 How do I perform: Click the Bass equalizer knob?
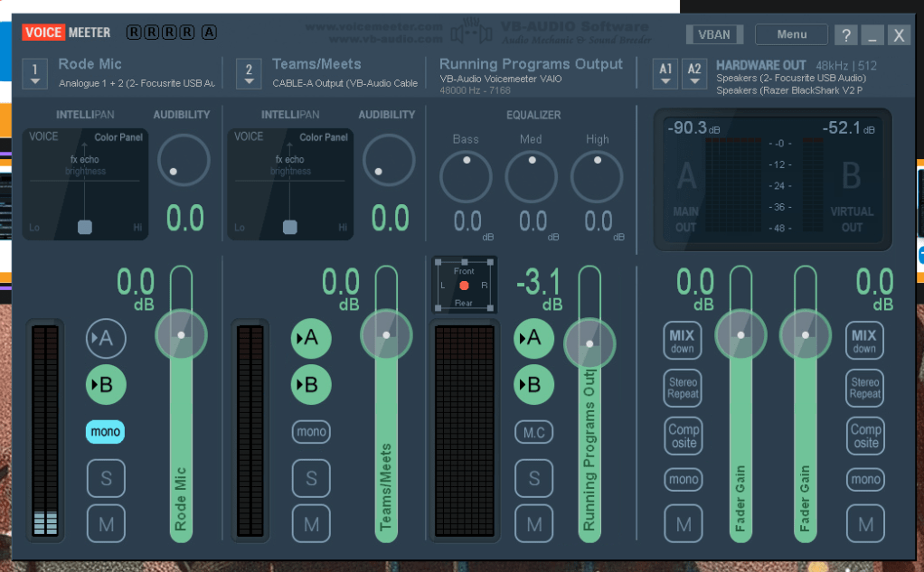pyautogui.click(x=467, y=177)
